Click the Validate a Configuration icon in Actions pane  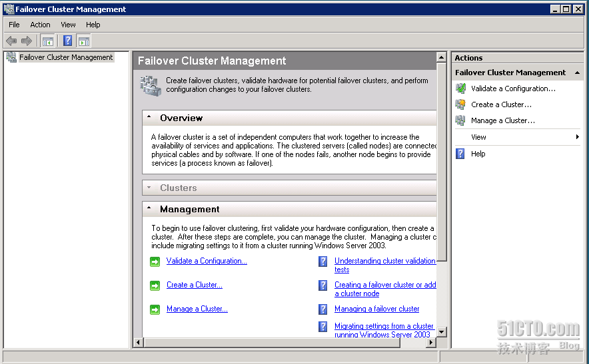[460, 89]
